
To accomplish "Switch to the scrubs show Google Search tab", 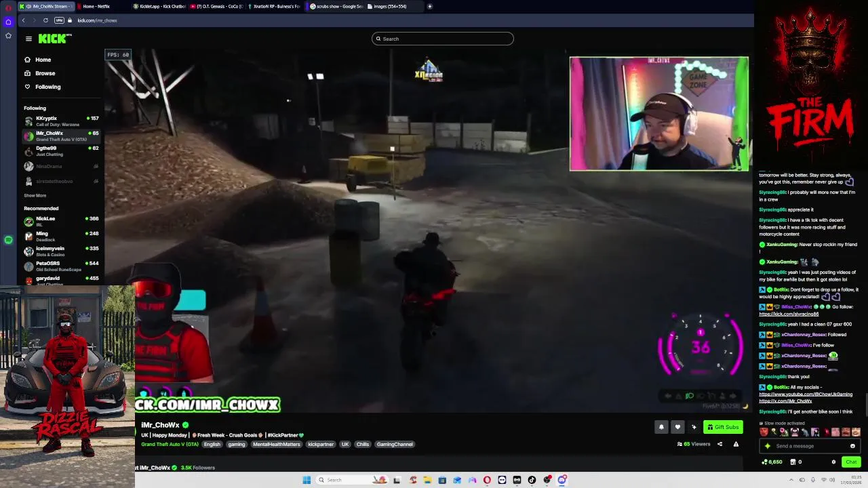I will (x=334, y=6).
